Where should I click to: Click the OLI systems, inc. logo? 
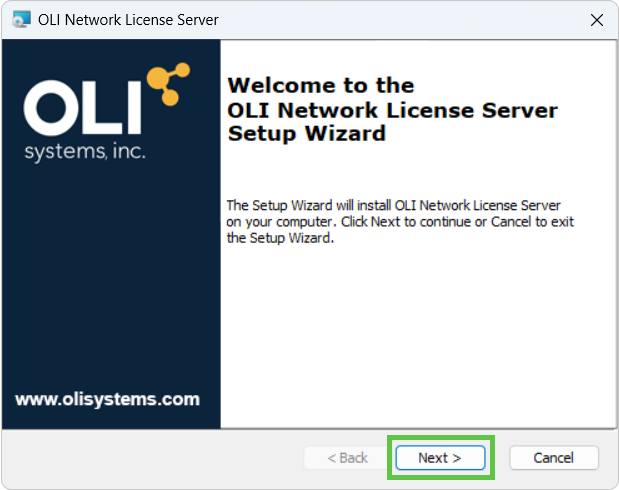pyautogui.click(x=107, y=113)
